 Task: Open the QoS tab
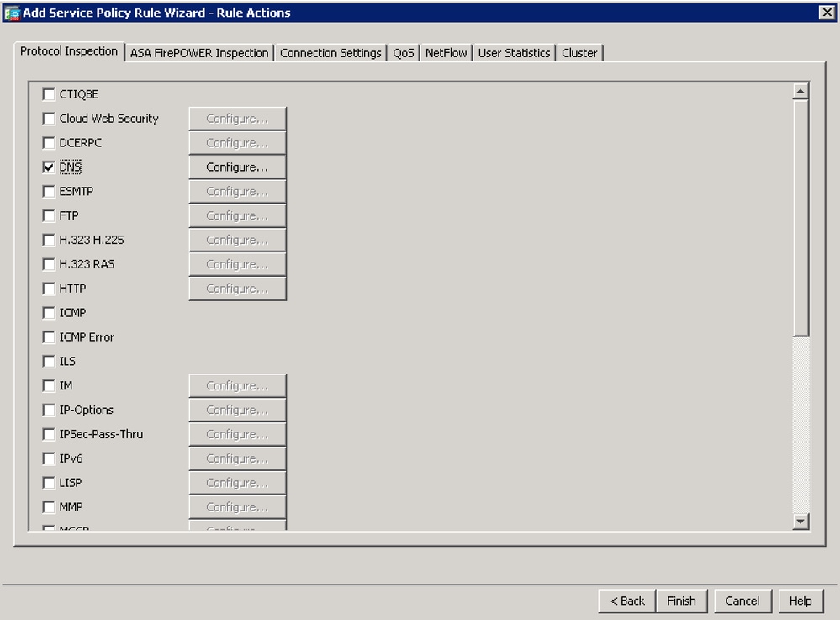[x=404, y=53]
